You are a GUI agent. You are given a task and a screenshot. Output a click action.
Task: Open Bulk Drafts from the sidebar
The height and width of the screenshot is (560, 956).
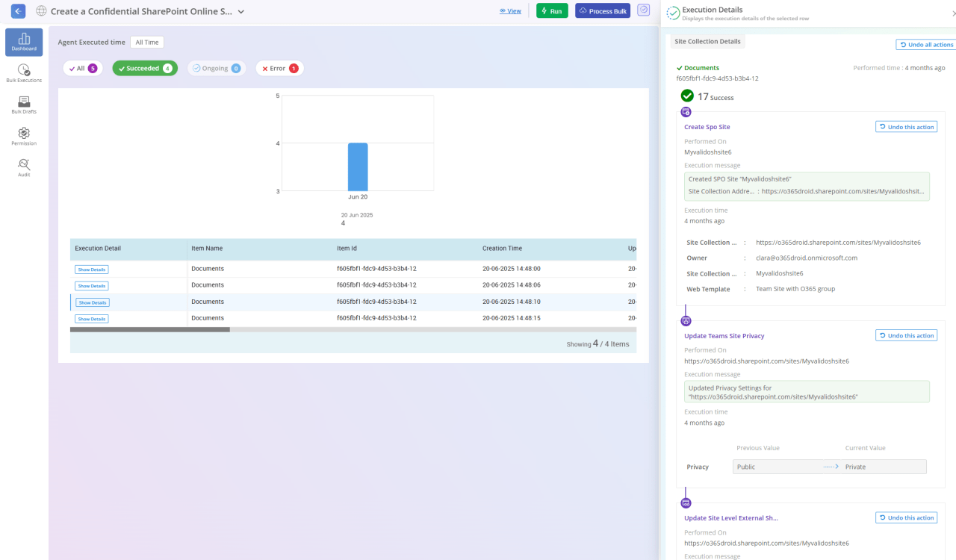click(x=23, y=104)
